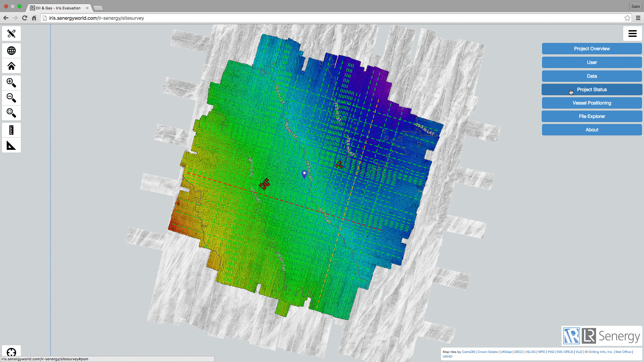Click the LR Senergy logo
This screenshot has width=644, height=362.
click(602, 336)
